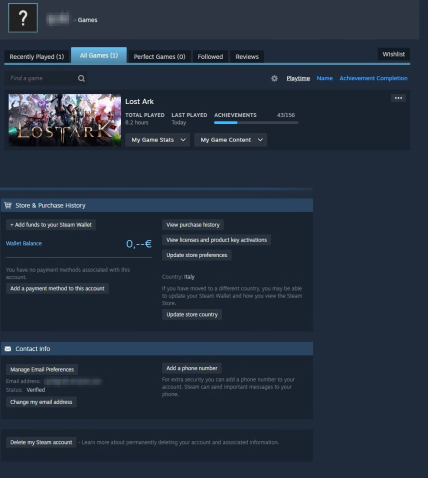Sort games by Playtime
Image resolution: width=428 pixels, height=478 pixels.
click(298, 78)
